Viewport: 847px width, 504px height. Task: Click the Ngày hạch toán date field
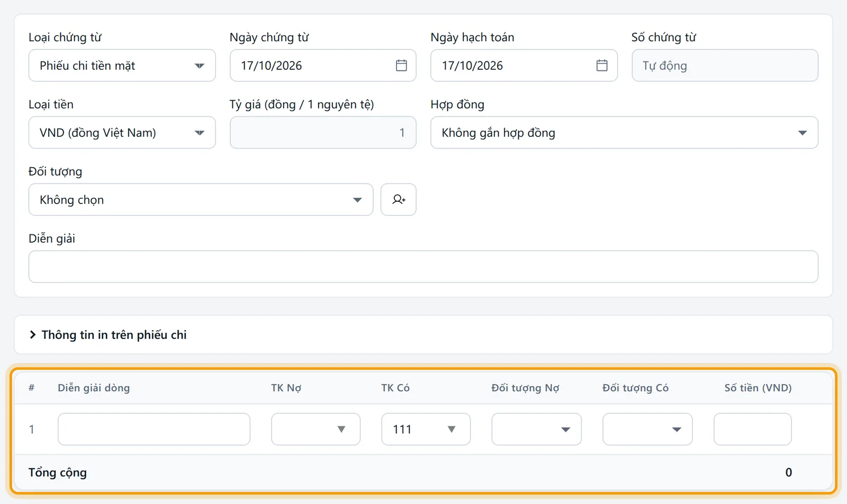tap(524, 66)
